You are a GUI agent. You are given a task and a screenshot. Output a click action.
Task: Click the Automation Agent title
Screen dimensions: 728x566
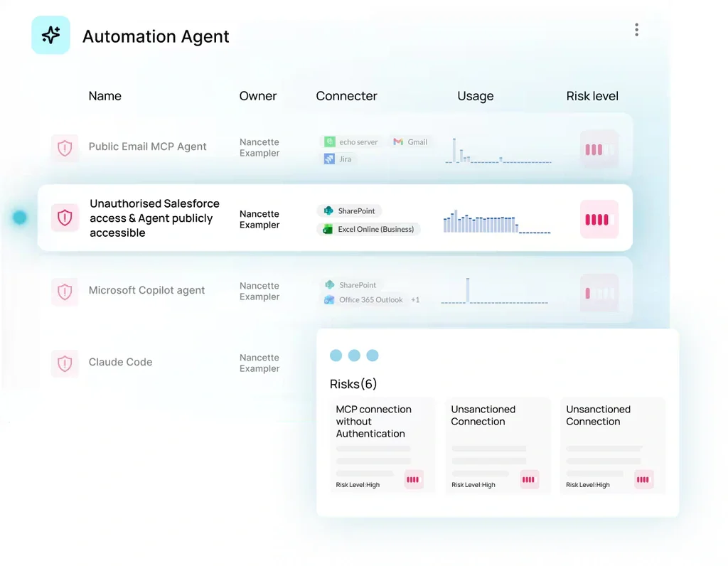tap(156, 36)
